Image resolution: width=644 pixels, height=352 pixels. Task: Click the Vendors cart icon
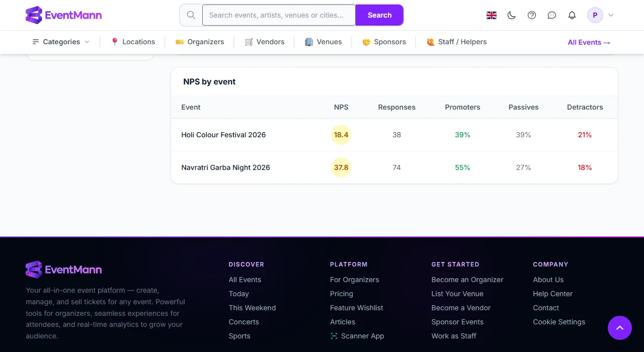249,42
